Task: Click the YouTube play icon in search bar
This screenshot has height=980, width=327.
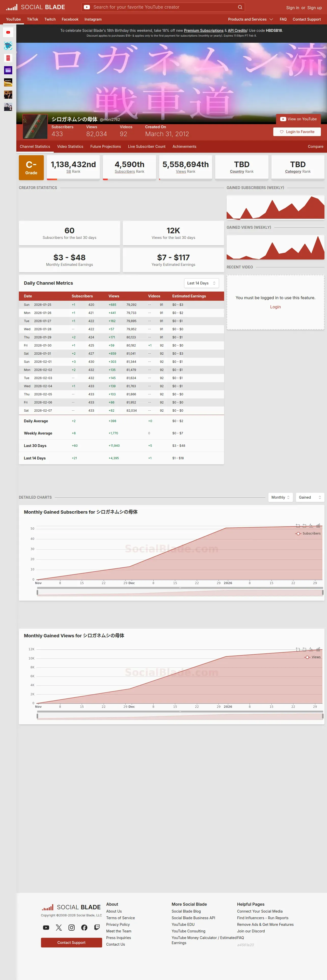Action: point(87,7)
